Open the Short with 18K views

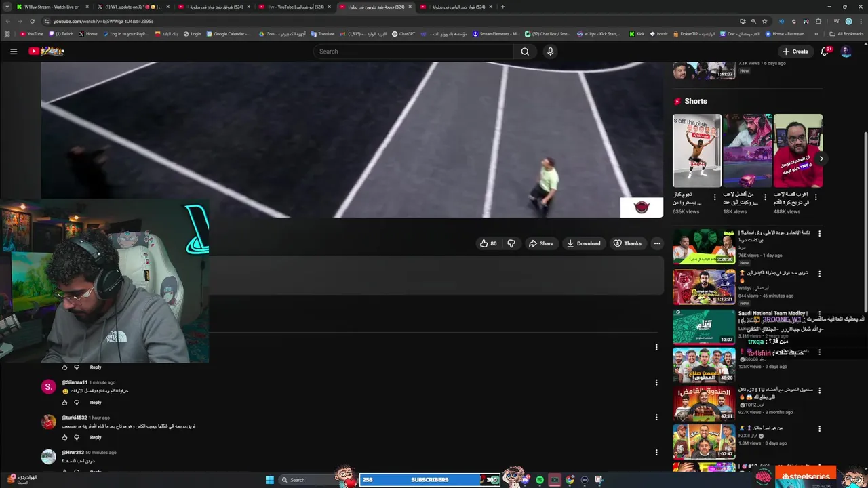(747, 150)
